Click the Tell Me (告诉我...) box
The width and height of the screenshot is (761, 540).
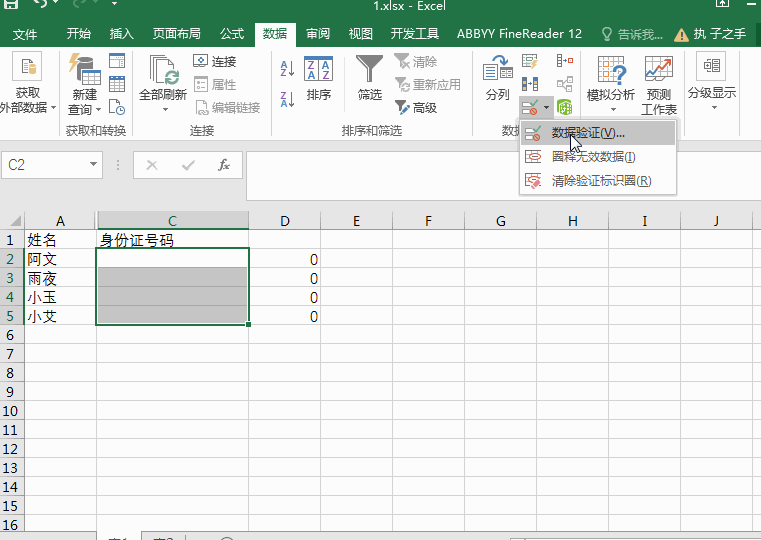(x=632, y=34)
